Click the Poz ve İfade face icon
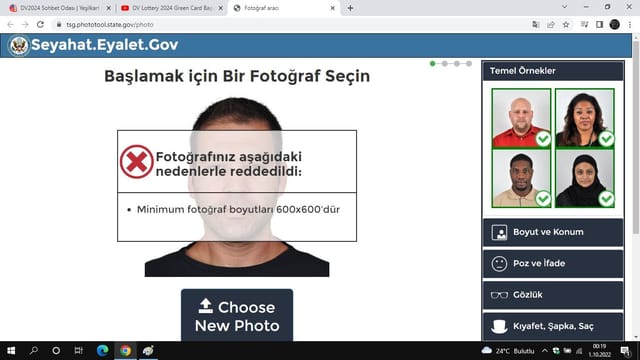 pos(499,264)
